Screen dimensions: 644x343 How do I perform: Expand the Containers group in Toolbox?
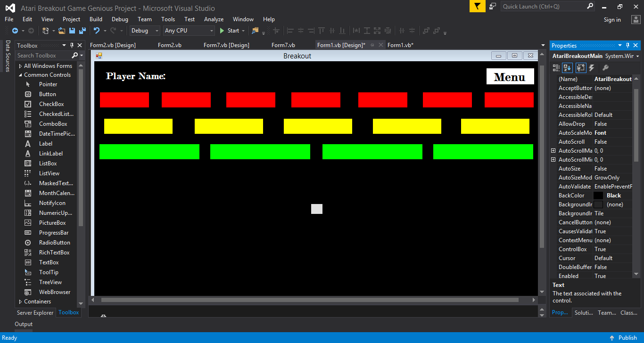tap(20, 302)
